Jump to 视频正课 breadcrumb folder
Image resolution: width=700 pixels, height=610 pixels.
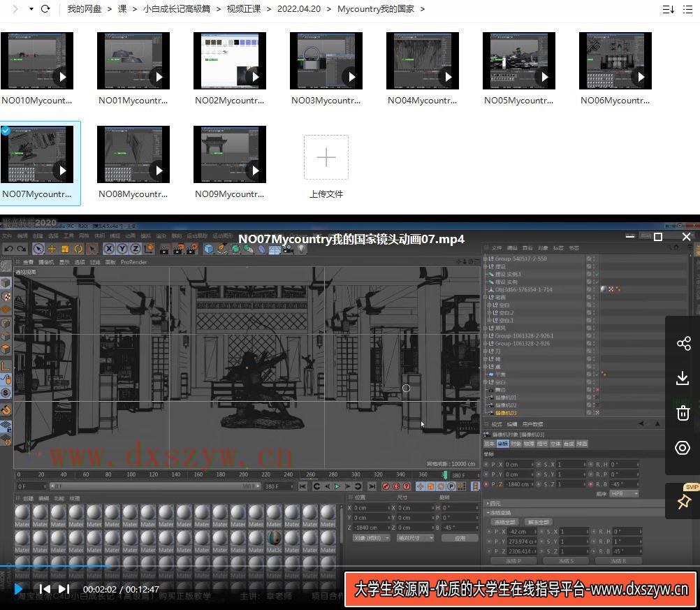[x=244, y=9]
